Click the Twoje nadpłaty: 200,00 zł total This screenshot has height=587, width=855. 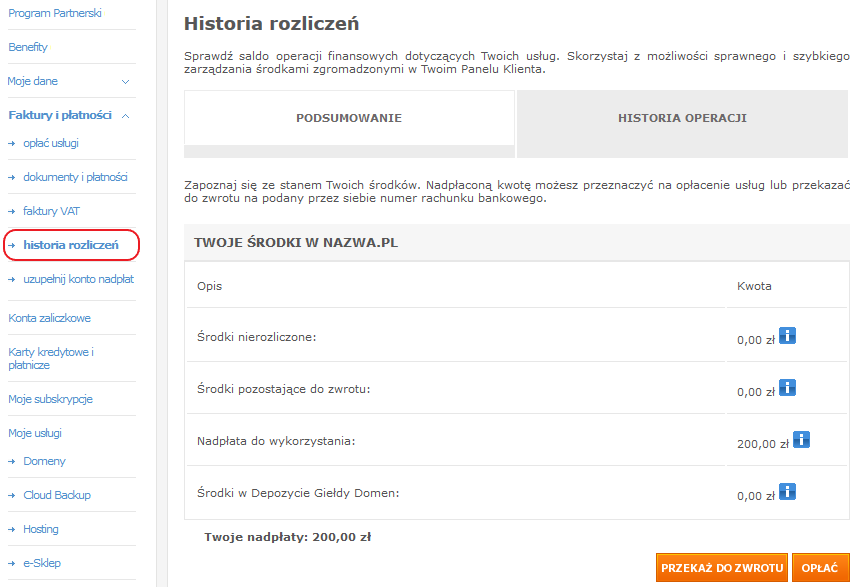pos(287,537)
